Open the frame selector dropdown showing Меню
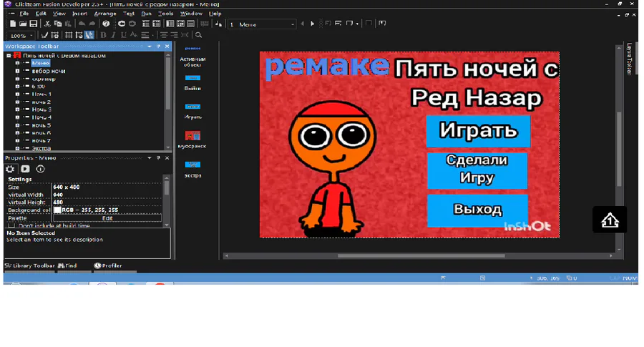 tap(293, 24)
